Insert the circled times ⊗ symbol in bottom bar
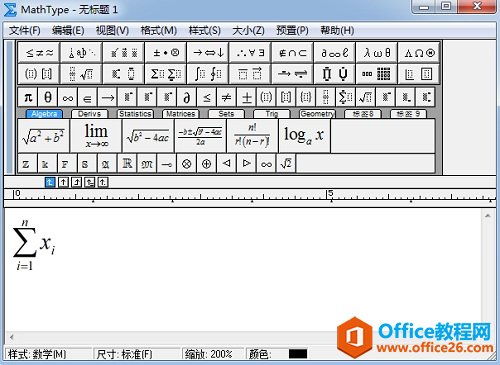The height and width of the screenshot is (365, 500). click(x=187, y=163)
